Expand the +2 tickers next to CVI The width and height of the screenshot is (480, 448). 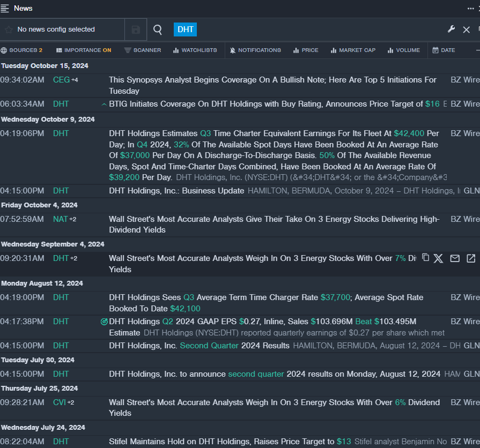point(71,402)
